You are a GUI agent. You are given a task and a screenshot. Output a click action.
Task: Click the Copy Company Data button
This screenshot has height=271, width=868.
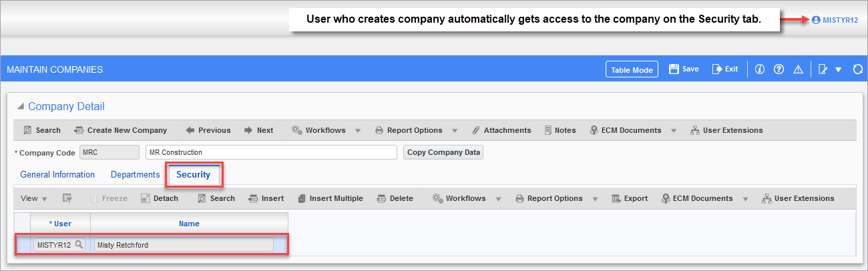coord(443,152)
